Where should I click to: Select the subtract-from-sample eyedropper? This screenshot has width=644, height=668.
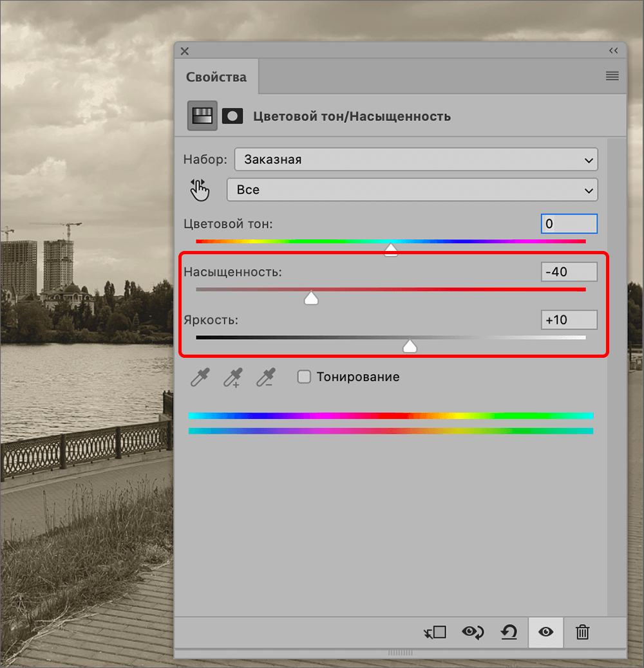pyautogui.click(x=265, y=377)
